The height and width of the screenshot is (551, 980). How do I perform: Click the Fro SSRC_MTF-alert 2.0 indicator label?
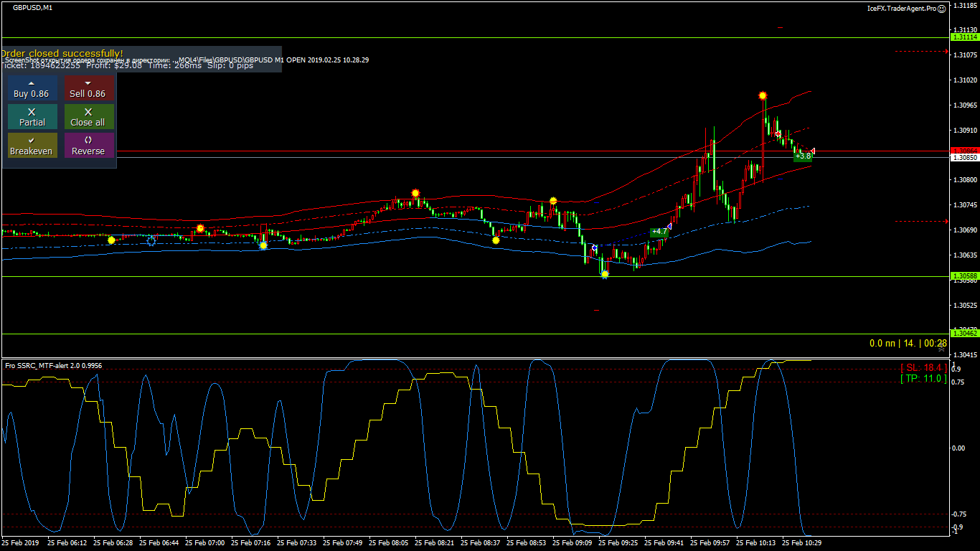click(x=54, y=366)
